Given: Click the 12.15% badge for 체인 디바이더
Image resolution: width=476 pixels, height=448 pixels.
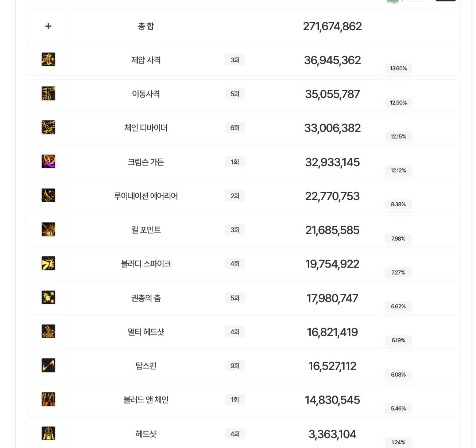Looking at the screenshot, I should (398, 137).
